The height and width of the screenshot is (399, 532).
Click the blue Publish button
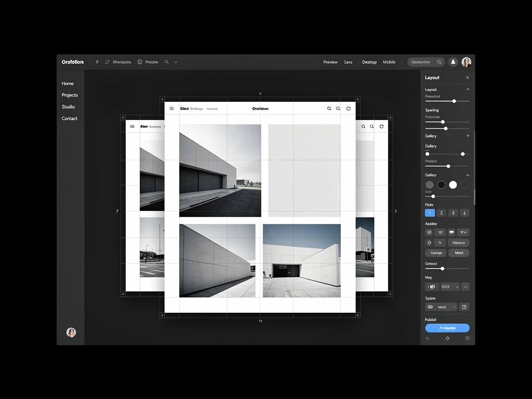click(x=447, y=328)
